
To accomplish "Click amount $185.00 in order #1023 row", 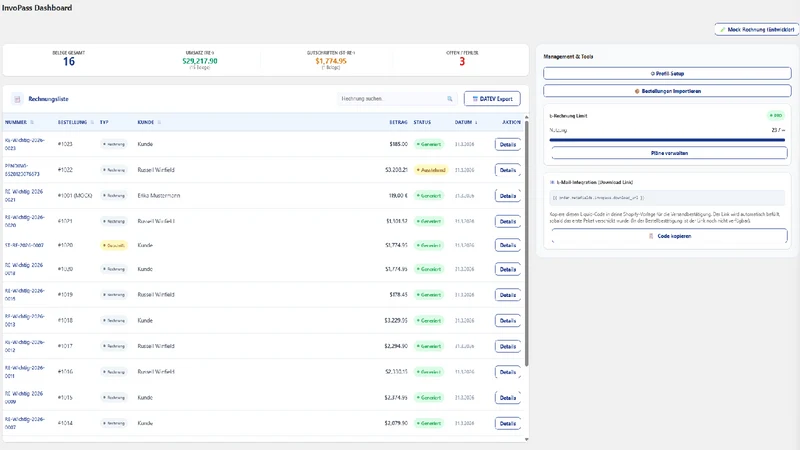I will tap(398, 144).
